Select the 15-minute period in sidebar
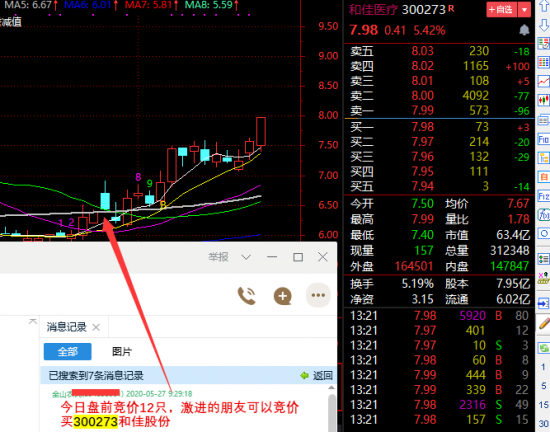This screenshot has width=550, height=432. click(544, 404)
